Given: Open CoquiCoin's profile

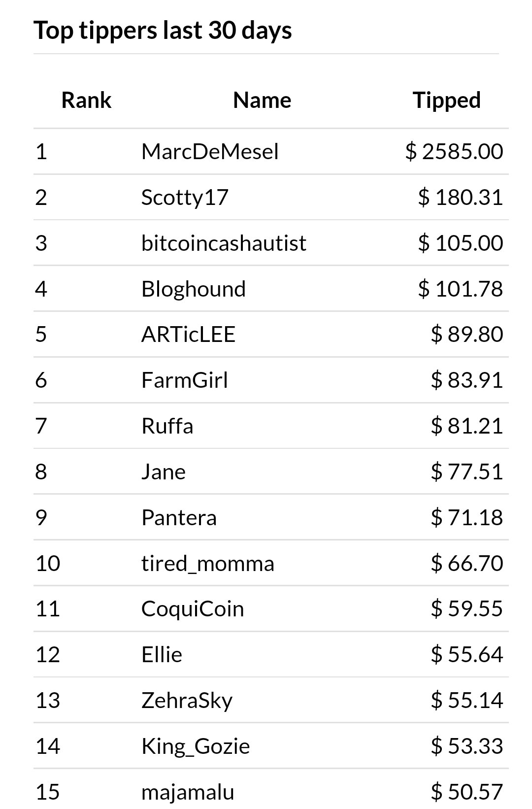Looking at the screenshot, I should coord(193,609).
